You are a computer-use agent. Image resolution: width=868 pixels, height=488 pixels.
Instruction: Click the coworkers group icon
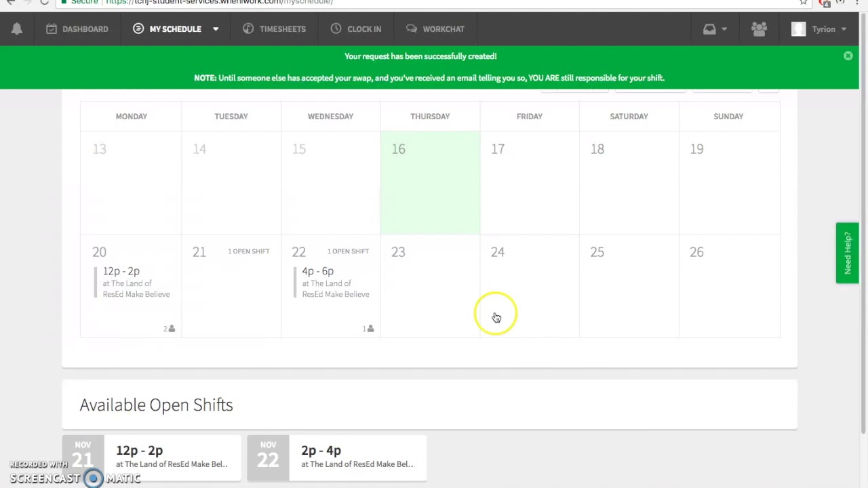pyautogui.click(x=759, y=29)
